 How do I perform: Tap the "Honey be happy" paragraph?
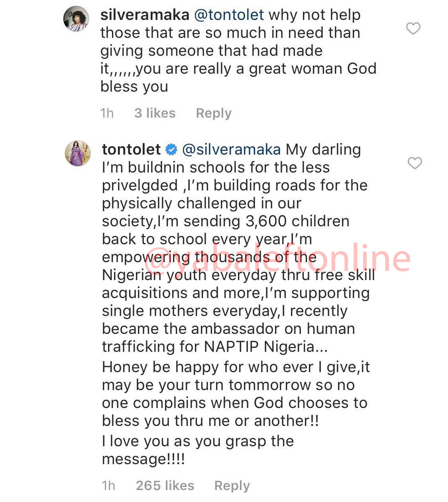[235, 394]
